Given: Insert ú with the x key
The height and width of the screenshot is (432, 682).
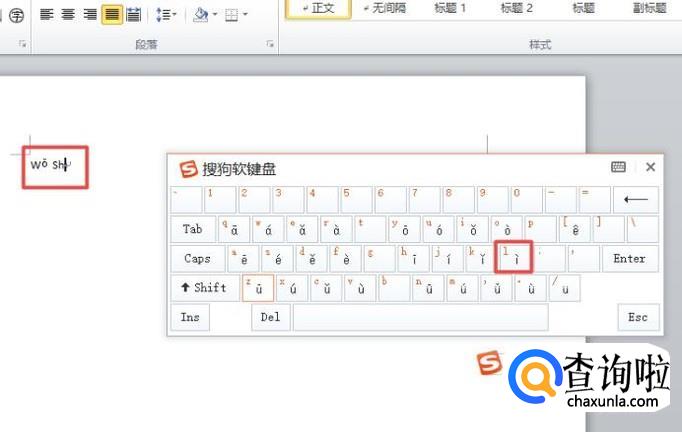Looking at the screenshot, I should click(292, 288).
